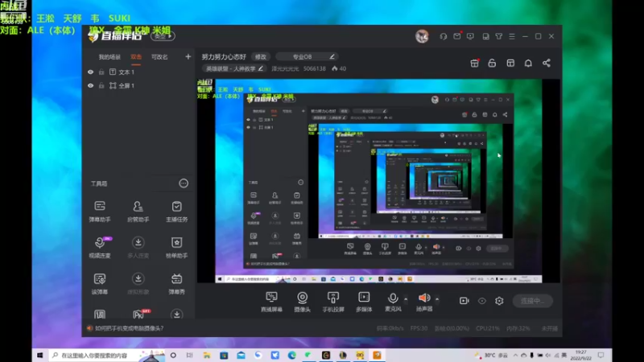Click the weather 30°C widget in taskbar
Image resolution: width=644 pixels, height=362 pixels.
pyautogui.click(x=490, y=355)
